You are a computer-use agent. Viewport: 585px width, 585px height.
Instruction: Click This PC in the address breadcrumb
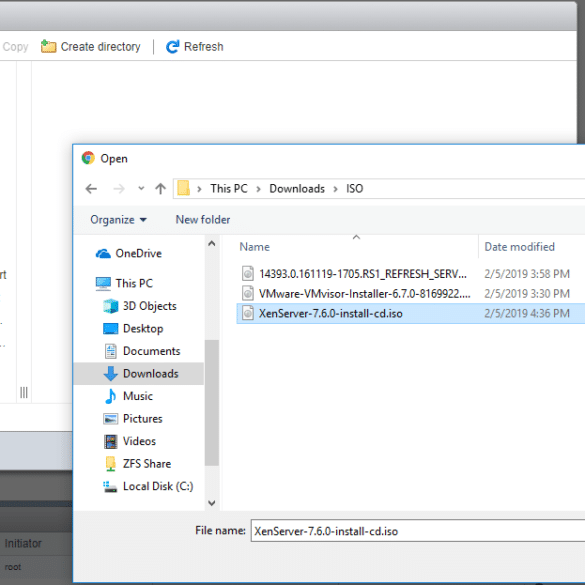click(229, 189)
